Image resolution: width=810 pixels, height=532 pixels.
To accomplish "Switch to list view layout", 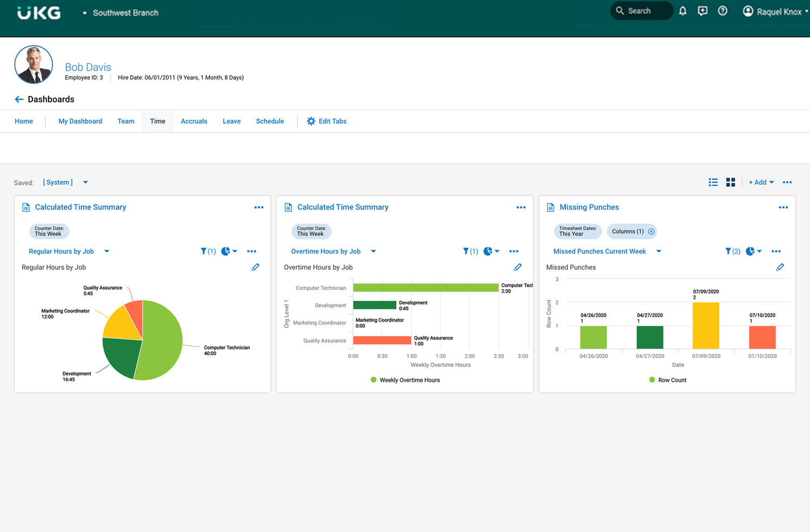I will pos(713,182).
